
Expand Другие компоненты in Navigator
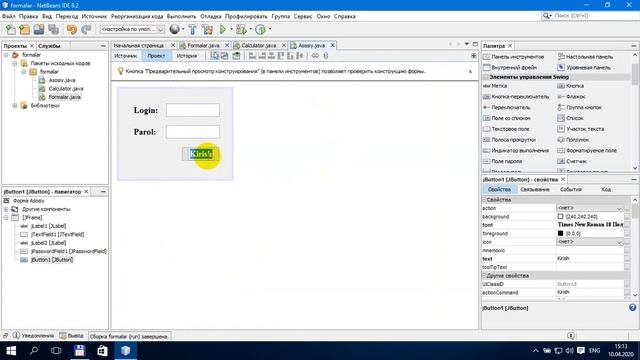pos(6,209)
